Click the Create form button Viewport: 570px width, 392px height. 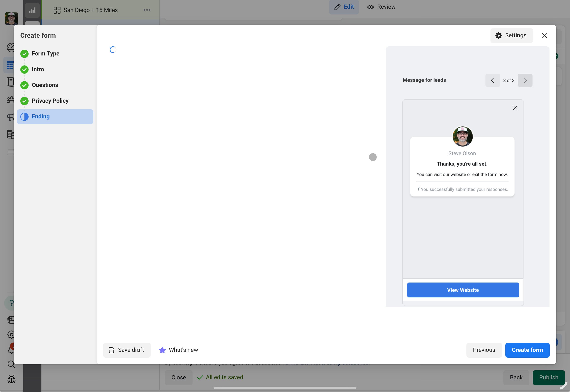(527, 350)
